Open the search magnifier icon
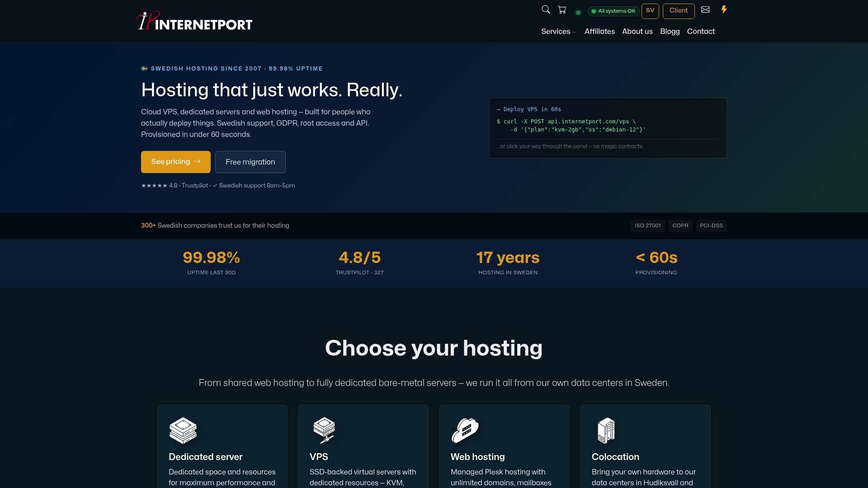The width and height of the screenshot is (868, 488). pos(546,9)
